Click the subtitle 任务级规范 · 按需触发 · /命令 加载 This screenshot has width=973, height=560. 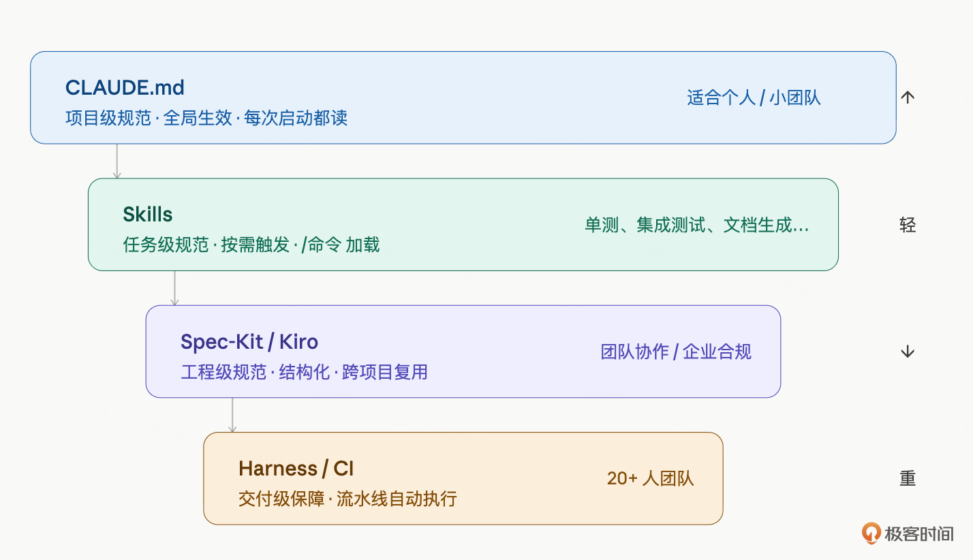(251, 245)
